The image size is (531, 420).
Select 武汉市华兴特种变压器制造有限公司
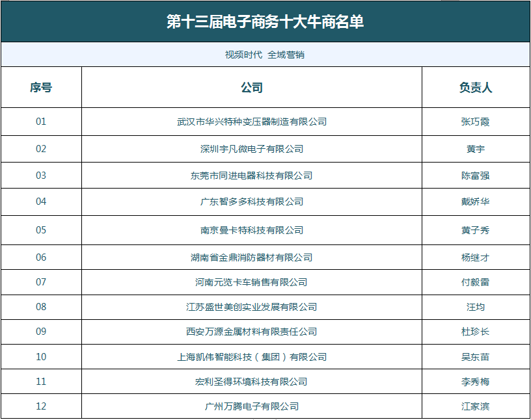[x=252, y=122]
